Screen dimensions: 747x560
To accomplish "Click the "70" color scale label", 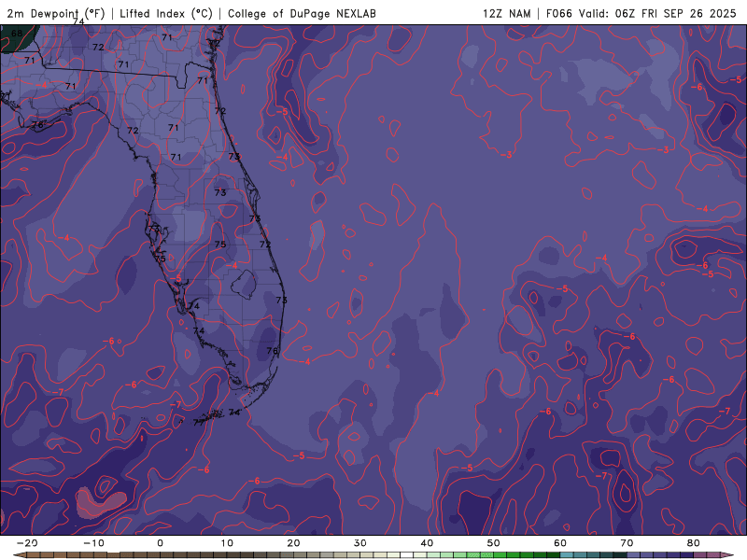I will pyautogui.click(x=627, y=543).
